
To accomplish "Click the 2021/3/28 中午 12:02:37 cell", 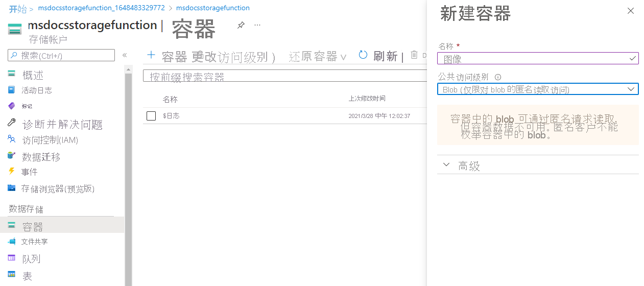I will coord(379,116).
